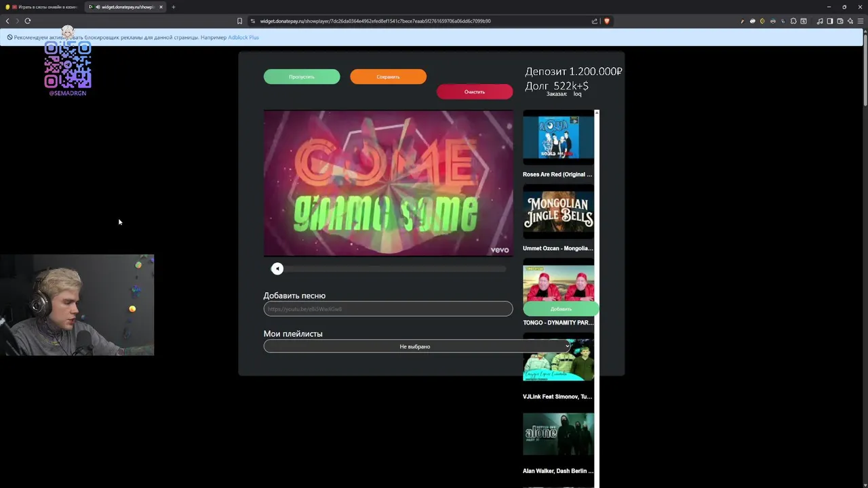Image resolution: width=868 pixels, height=488 pixels.
Task: Click the green 'Пропустить' button
Action: pos(302,77)
